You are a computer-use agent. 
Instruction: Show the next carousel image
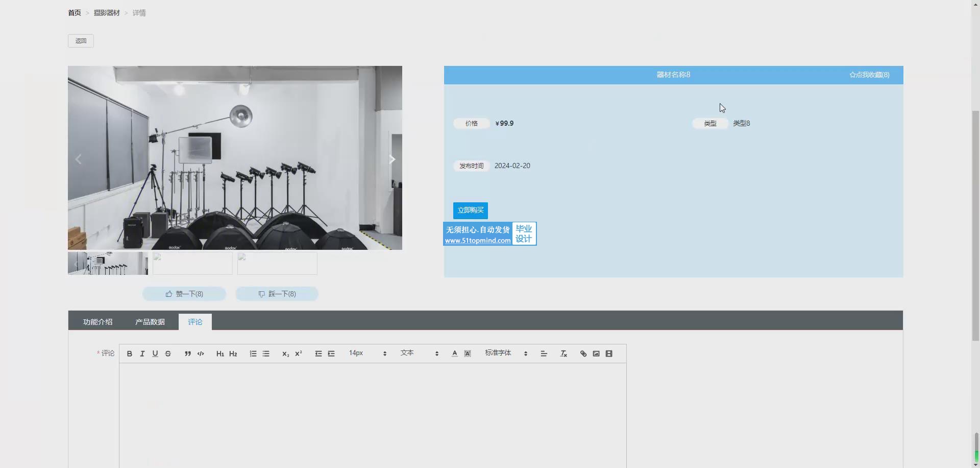coord(392,159)
